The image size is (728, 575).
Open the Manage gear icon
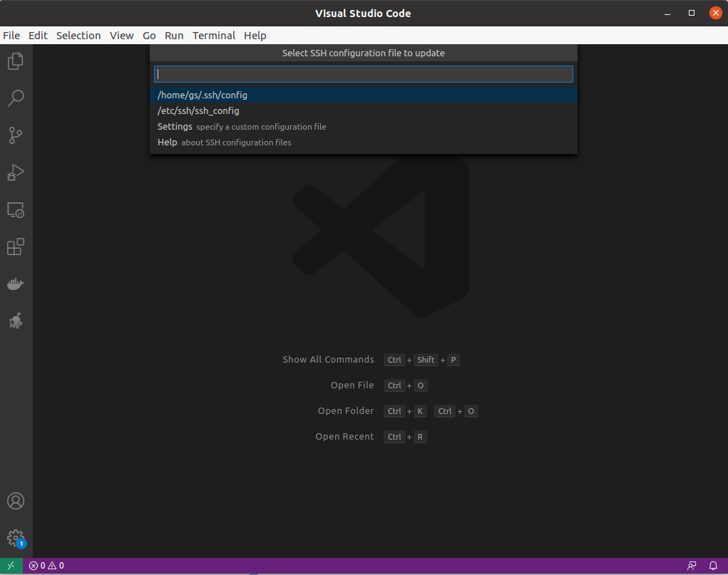coord(16,539)
